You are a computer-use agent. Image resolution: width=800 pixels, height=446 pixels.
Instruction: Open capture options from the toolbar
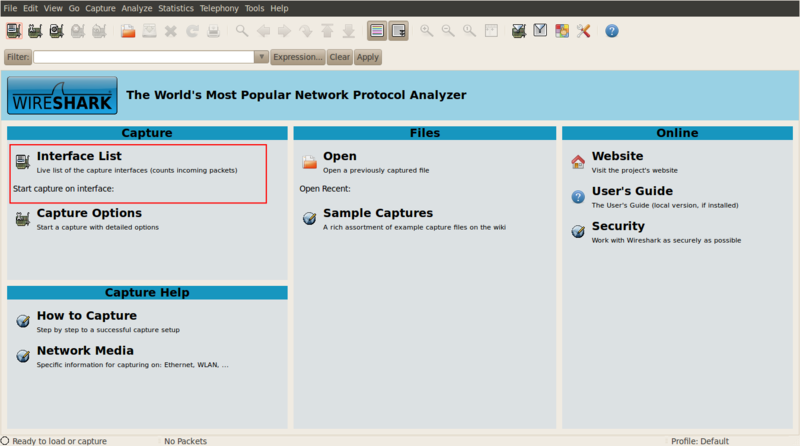point(35,31)
